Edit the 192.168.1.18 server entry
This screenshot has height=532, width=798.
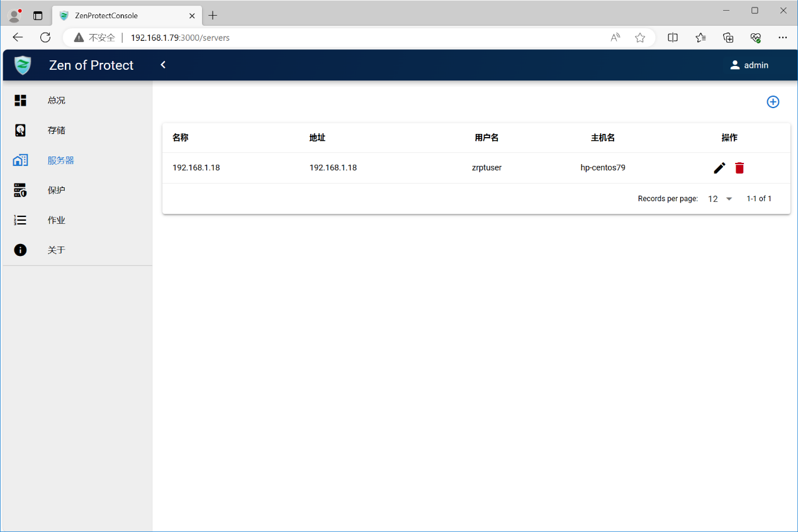(719, 168)
